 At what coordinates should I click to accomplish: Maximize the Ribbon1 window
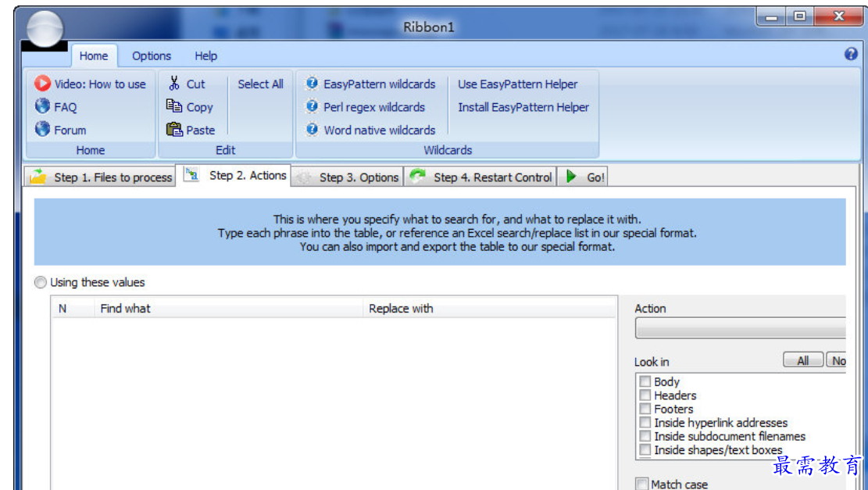pos(799,17)
